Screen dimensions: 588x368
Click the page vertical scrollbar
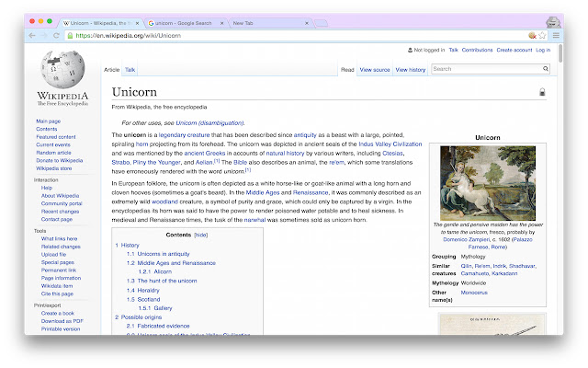point(560,53)
